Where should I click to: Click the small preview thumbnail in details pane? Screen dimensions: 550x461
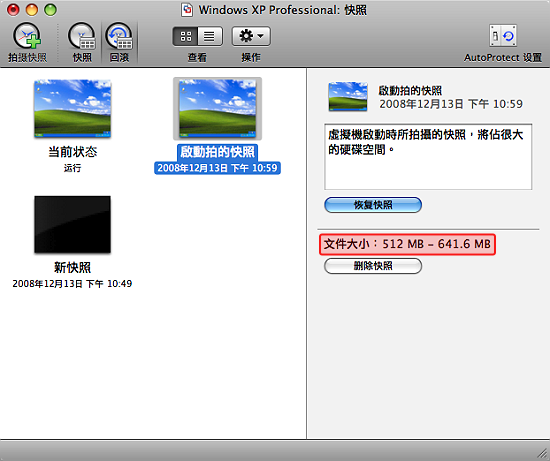(348, 97)
